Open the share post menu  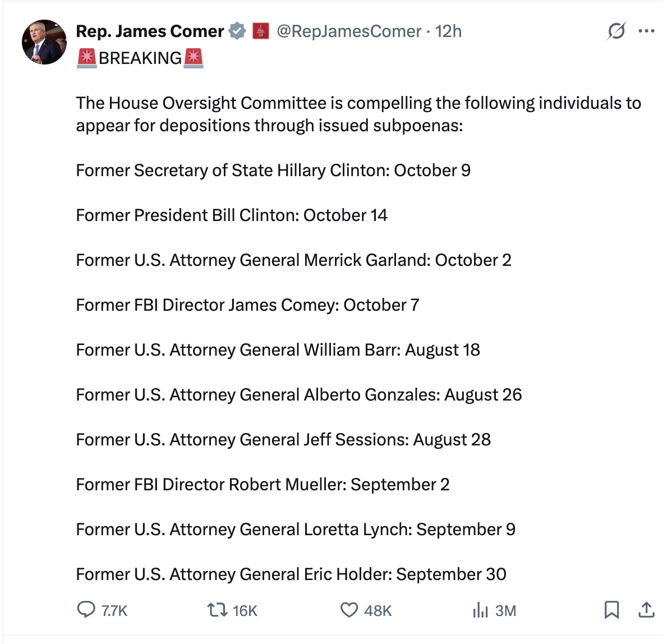pyautogui.click(x=647, y=610)
